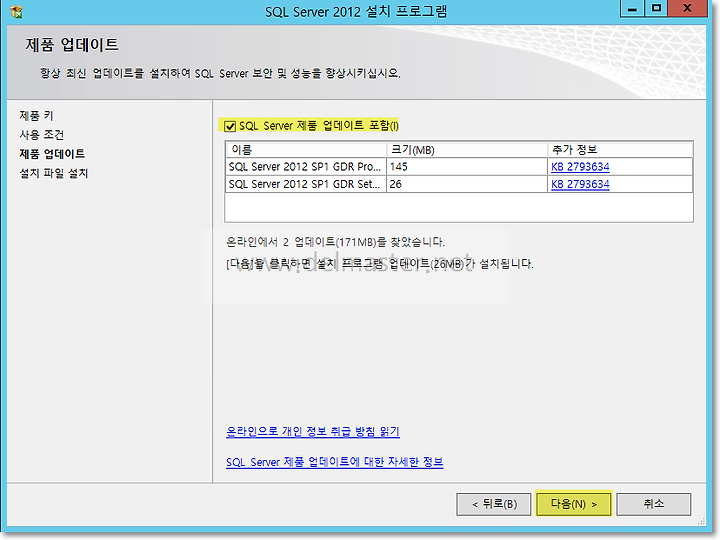
Task: Open SQL Server 제품 업데이트에 대한 자세한 정보 link
Action: (x=334, y=462)
